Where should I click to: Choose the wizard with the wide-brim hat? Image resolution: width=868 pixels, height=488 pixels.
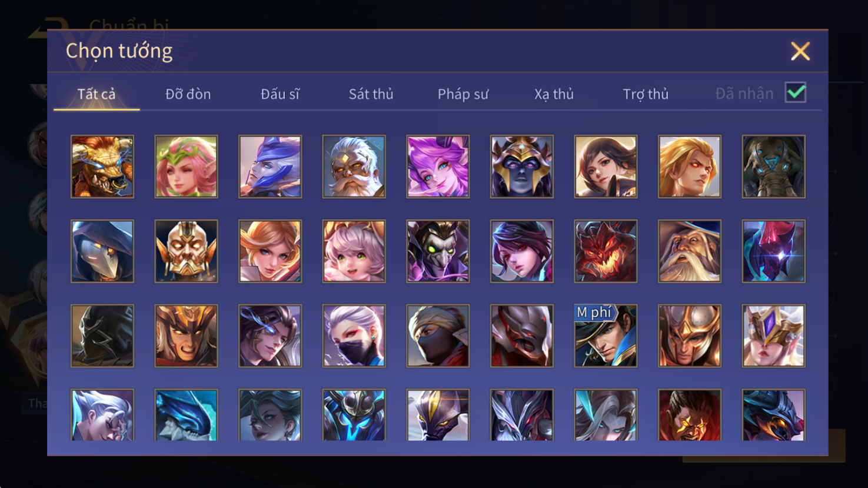[x=689, y=251]
